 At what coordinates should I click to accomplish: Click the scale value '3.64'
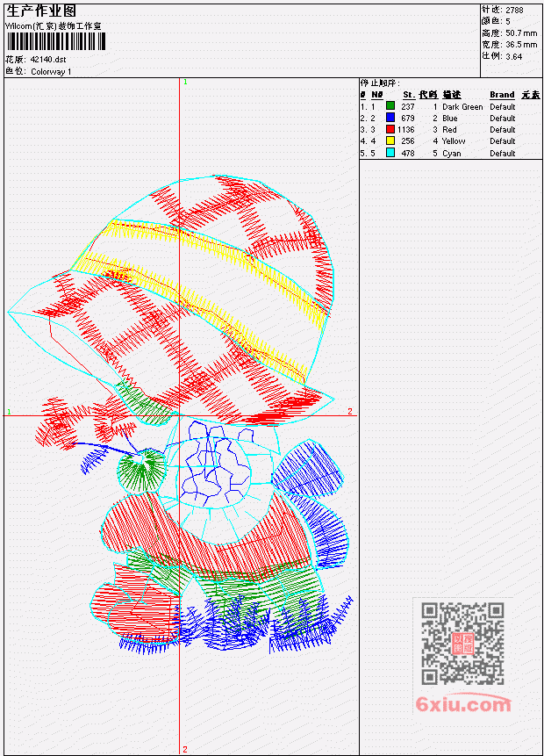(x=514, y=56)
